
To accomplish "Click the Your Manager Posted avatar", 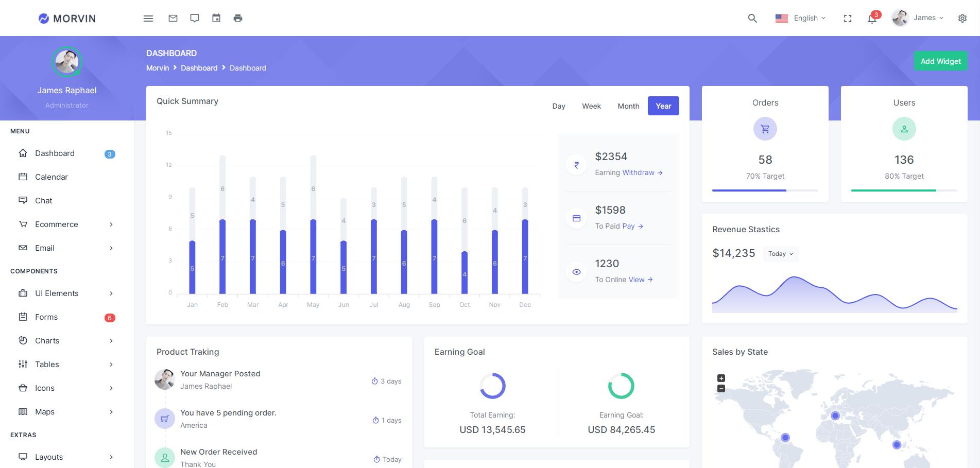I will coord(165,379).
